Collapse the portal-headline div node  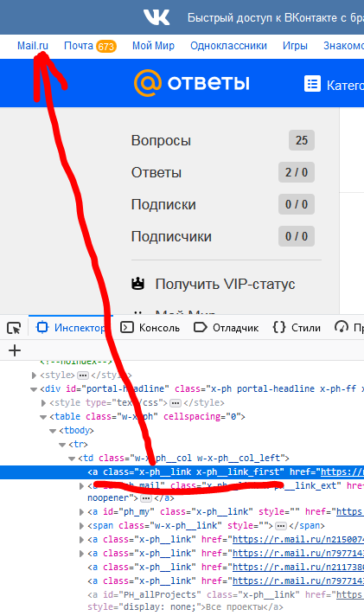pos(34,389)
